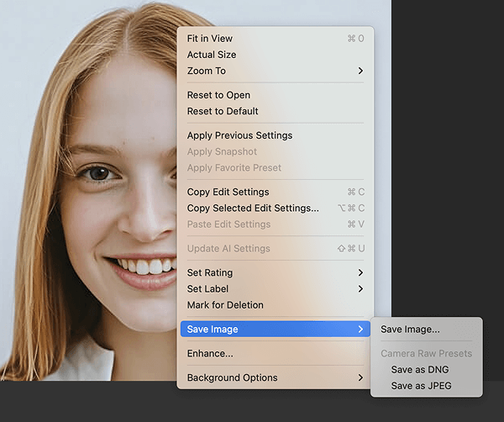Click Reset to Open option
This screenshot has height=422, width=504.
(x=218, y=95)
